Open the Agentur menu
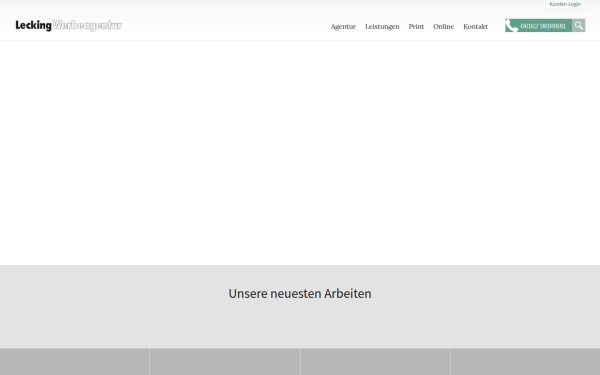The height and width of the screenshot is (375, 600). click(x=343, y=26)
